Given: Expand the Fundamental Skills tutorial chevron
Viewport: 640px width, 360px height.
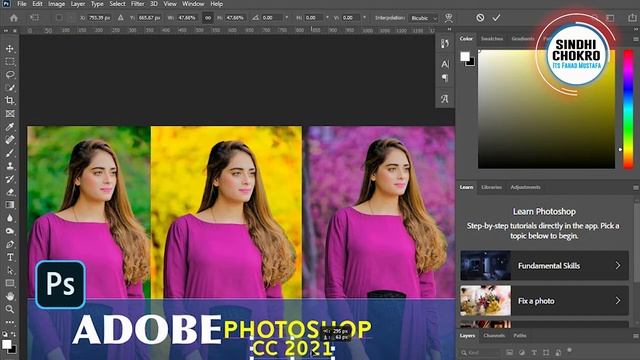Looking at the screenshot, I should point(618,265).
